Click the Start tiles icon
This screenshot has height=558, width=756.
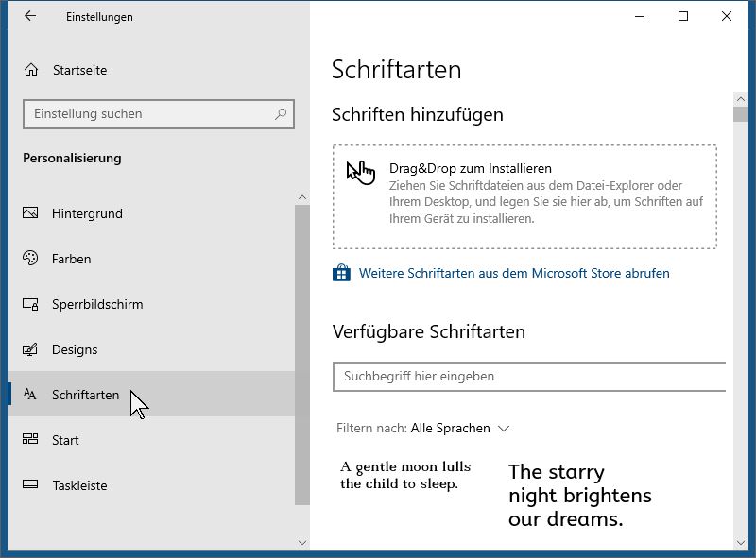pyautogui.click(x=30, y=439)
